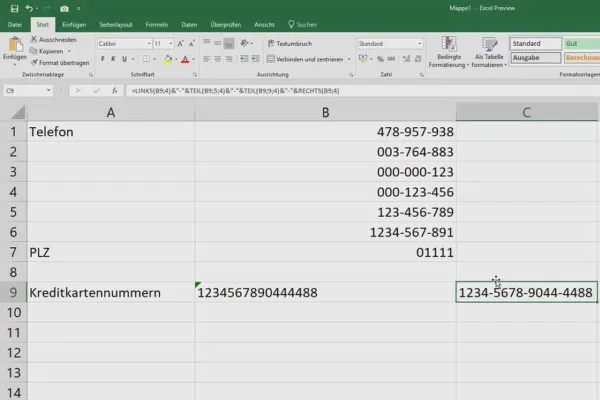Click Format übertragen
The height and width of the screenshot is (400, 600).
[59, 62]
